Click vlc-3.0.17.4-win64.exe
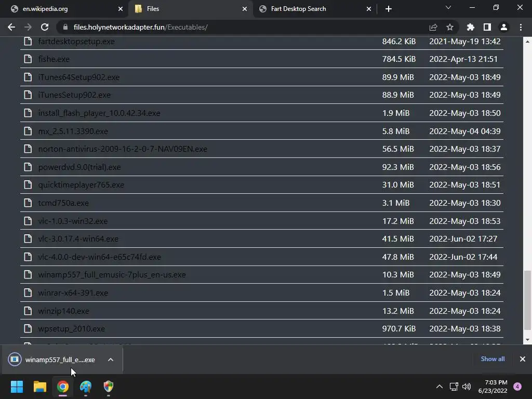Viewport: 532px width, 399px height. pos(78,239)
